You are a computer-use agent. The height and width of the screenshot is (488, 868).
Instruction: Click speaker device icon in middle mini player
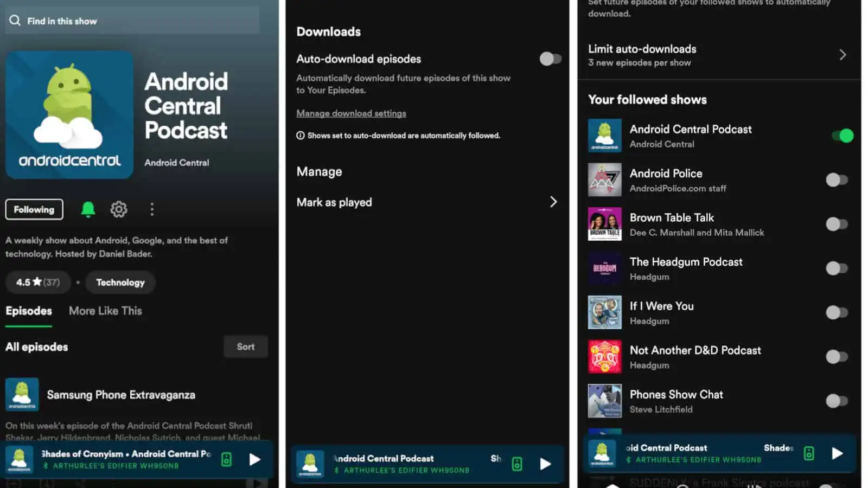[x=517, y=464]
